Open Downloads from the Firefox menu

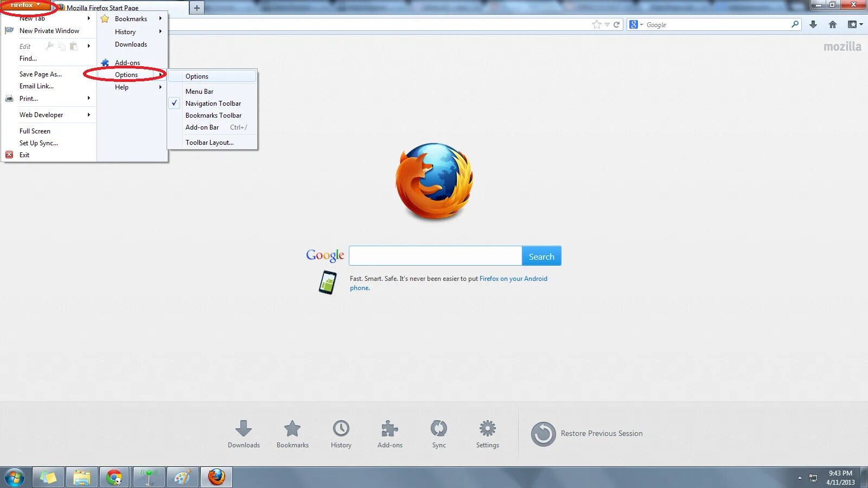click(132, 44)
